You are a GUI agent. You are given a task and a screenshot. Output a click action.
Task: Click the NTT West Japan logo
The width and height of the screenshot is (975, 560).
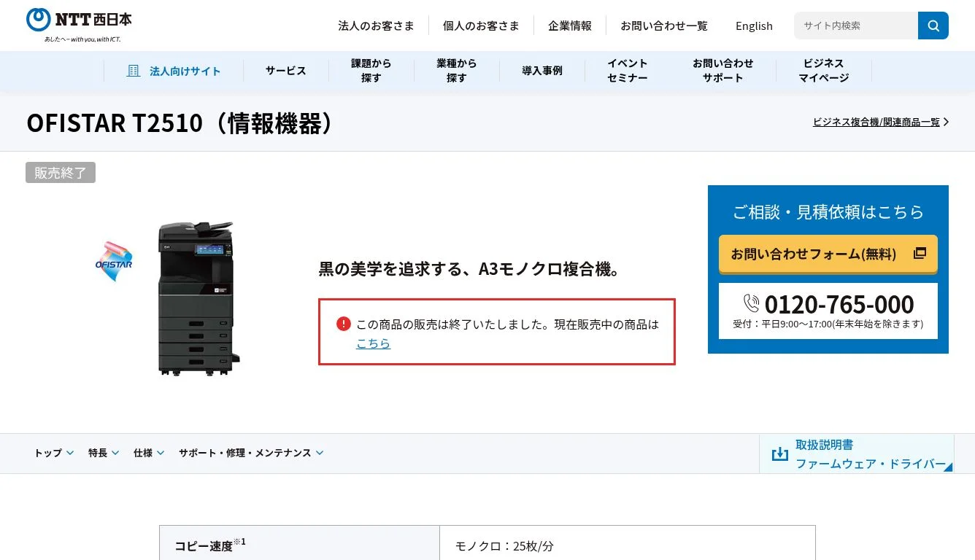(79, 25)
